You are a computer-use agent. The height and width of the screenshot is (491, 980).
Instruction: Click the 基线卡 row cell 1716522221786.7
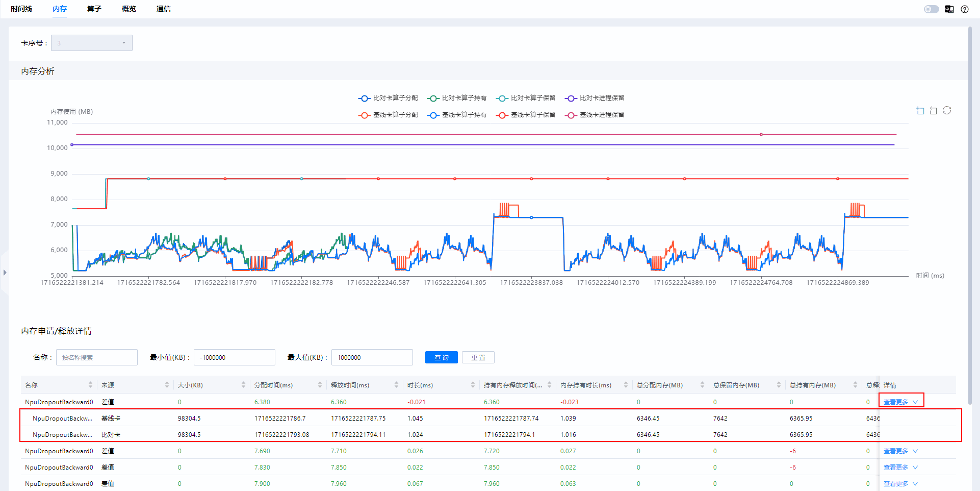(x=280, y=419)
